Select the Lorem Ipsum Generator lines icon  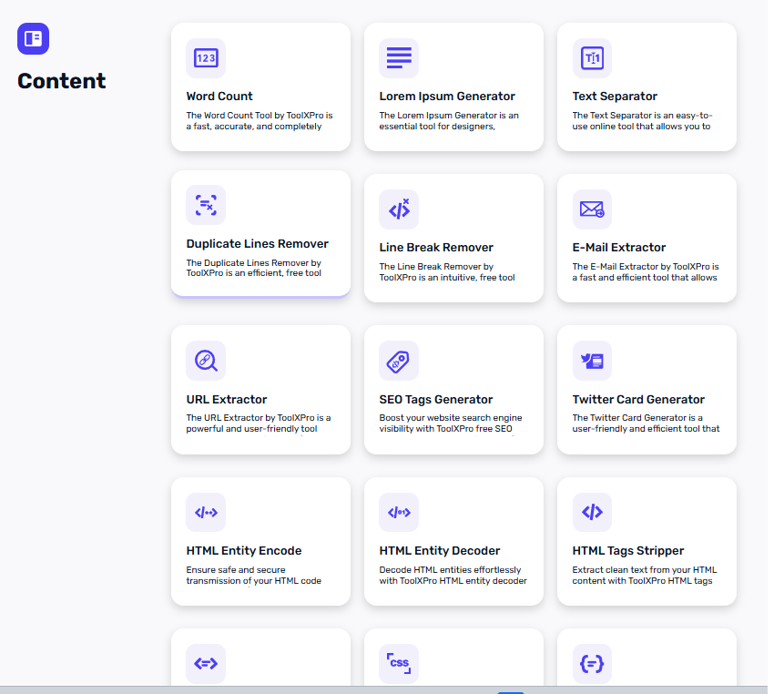pyautogui.click(x=399, y=58)
